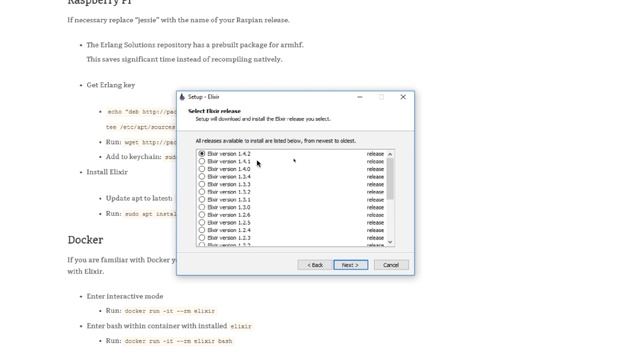Click the release list scrollbar thumb
The width and height of the screenshot is (640, 360).
[x=390, y=179]
